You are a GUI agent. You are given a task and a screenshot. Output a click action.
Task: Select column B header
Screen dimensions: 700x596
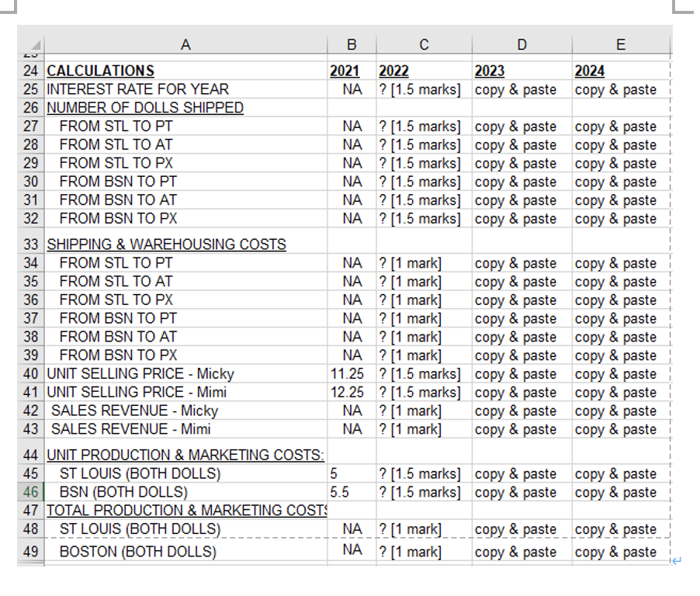click(351, 44)
